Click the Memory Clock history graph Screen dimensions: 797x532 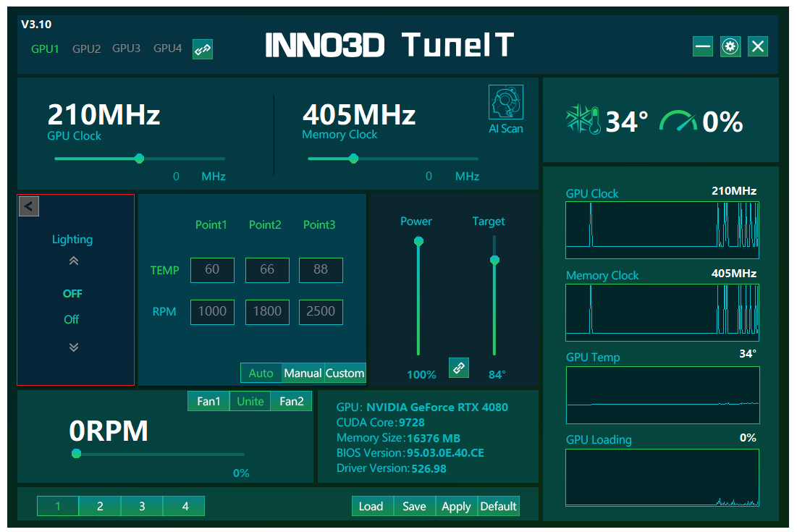tap(662, 313)
